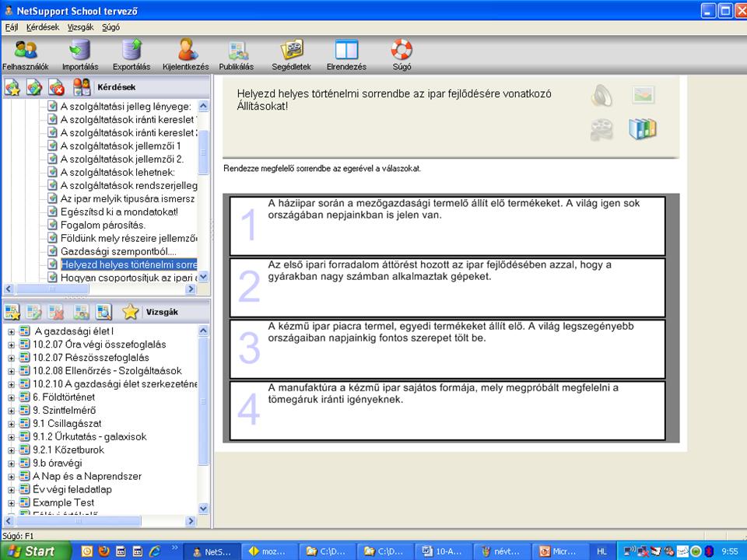Open the Vizsgák menu in menu bar
The height and width of the screenshot is (560, 747).
80,26
